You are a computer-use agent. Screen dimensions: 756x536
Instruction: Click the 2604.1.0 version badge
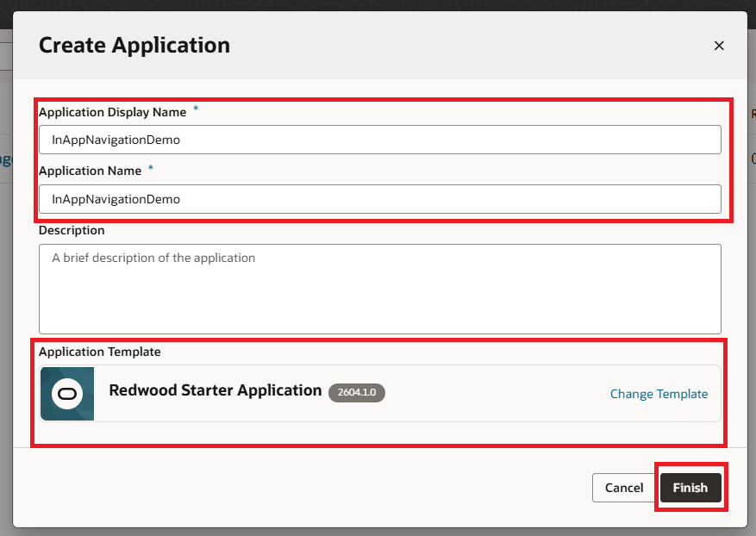click(357, 392)
